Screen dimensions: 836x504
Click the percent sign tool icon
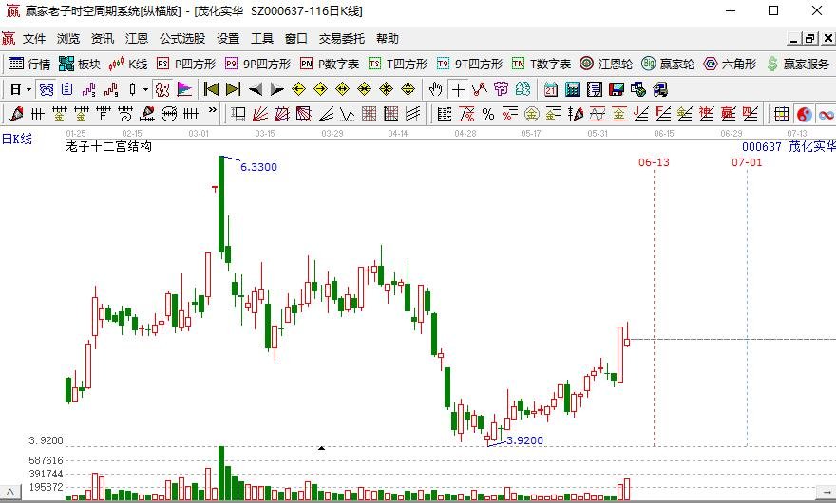coord(488,114)
